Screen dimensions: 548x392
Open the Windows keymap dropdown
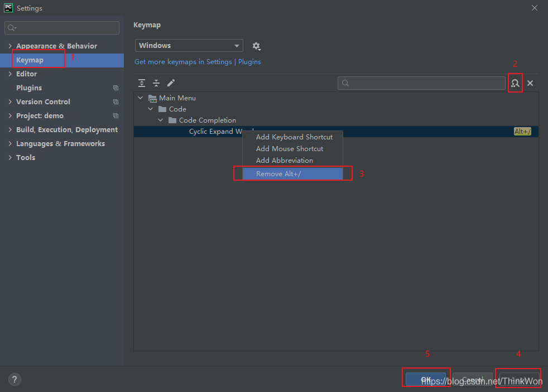tap(189, 46)
